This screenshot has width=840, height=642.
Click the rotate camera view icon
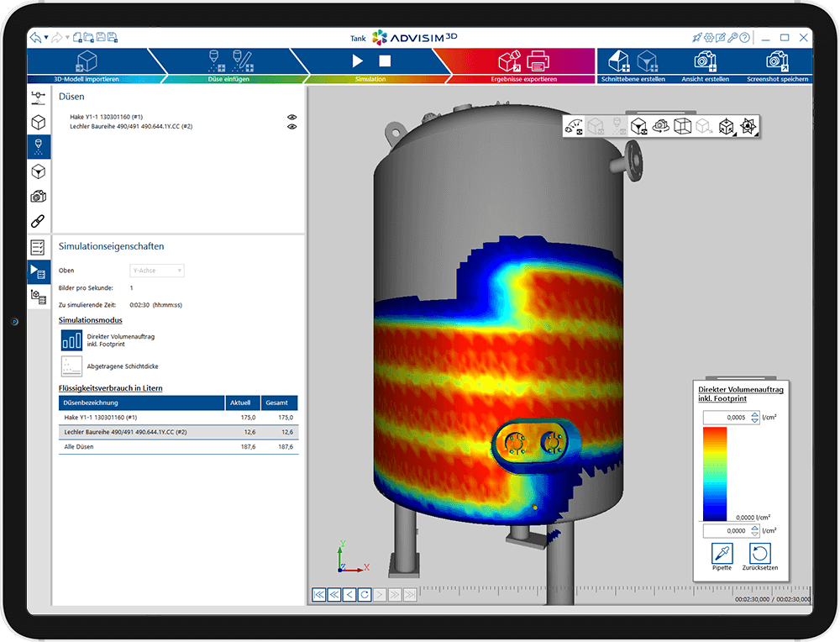click(660, 127)
